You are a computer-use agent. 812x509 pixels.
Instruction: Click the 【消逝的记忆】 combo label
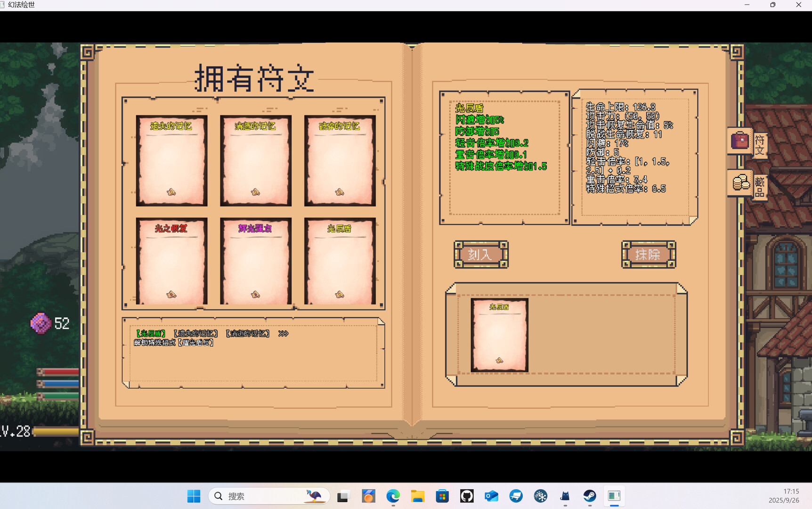(248, 334)
